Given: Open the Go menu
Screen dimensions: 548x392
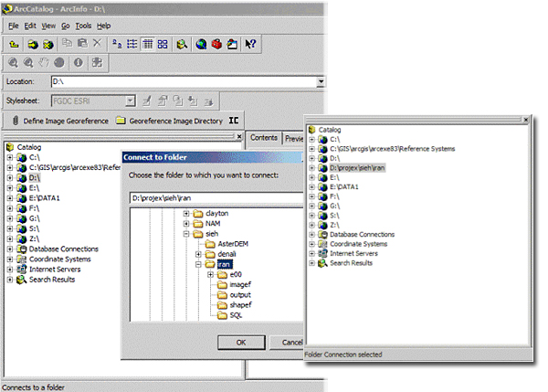Looking at the screenshot, I should pos(66,26).
